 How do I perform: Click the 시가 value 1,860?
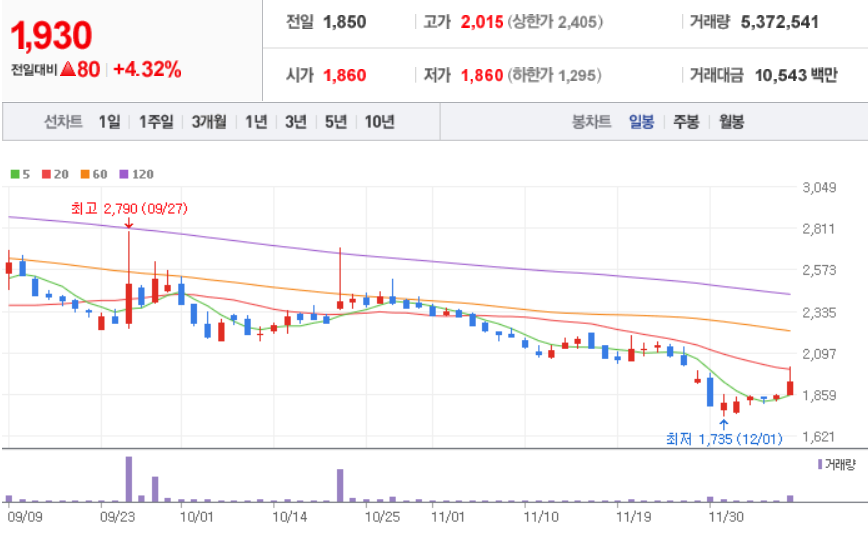coord(345,75)
